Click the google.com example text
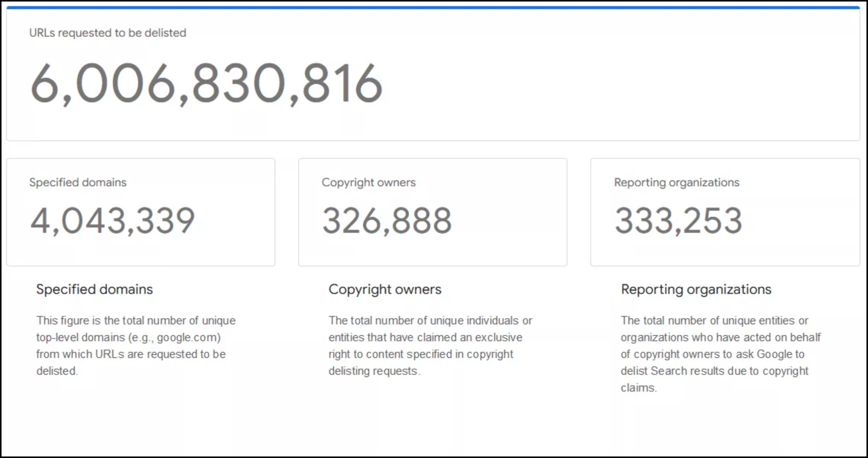This screenshot has width=868, height=458. point(187,337)
